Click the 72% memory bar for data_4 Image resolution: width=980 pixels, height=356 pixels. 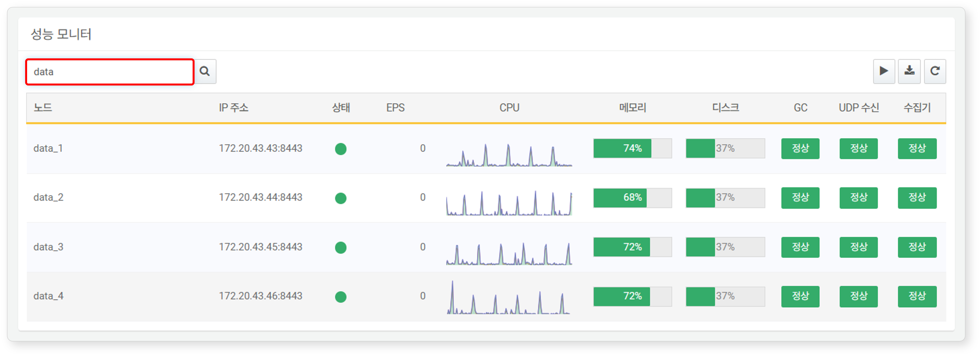point(632,296)
